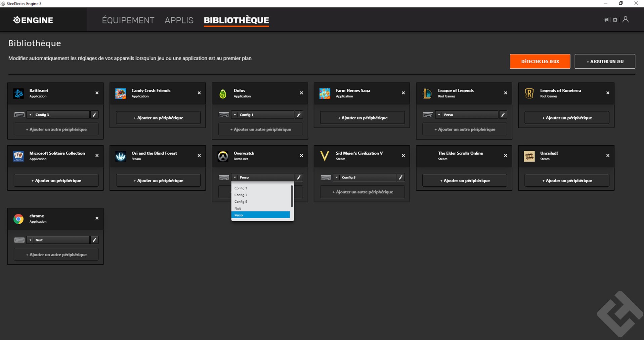This screenshot has height=340, width=644.
Task: Collapse the Overwatch Perso dropdown
Action: click(x=262, y=177)
